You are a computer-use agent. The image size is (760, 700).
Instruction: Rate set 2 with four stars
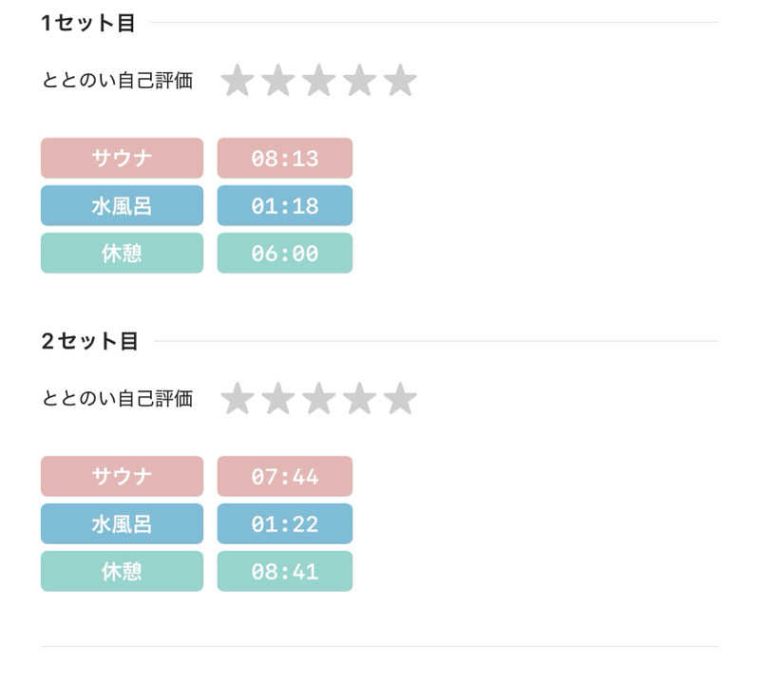pos(360,399)
